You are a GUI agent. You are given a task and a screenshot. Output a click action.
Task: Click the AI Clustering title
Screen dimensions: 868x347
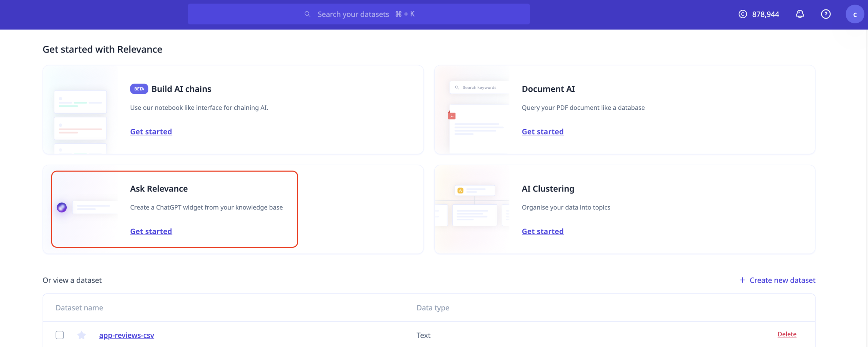(548, 188)
